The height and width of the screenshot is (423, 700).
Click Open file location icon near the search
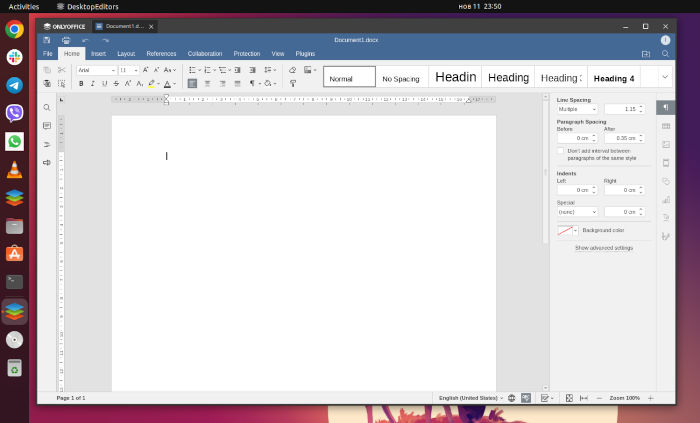coord(646,54)
